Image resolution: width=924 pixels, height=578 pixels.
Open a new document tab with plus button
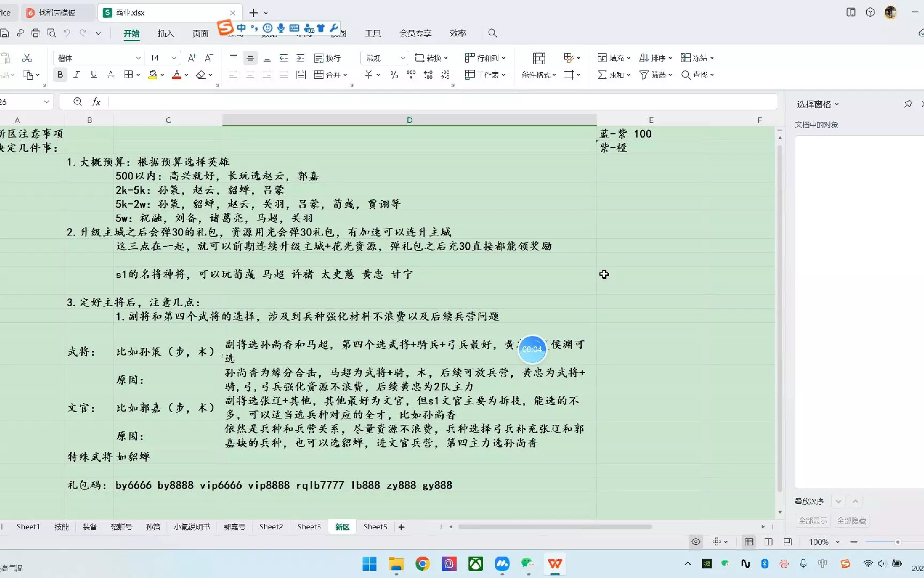[253, 13]
